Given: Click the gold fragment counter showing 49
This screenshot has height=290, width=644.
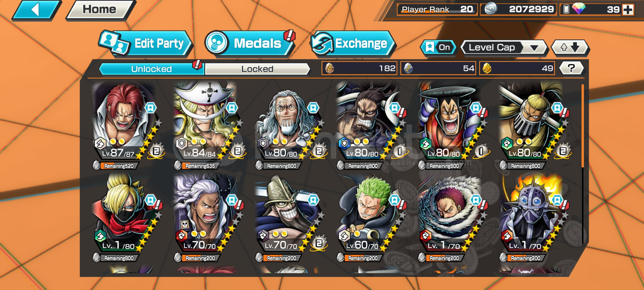Looking at the screenshot, I should tap(517, 68).
